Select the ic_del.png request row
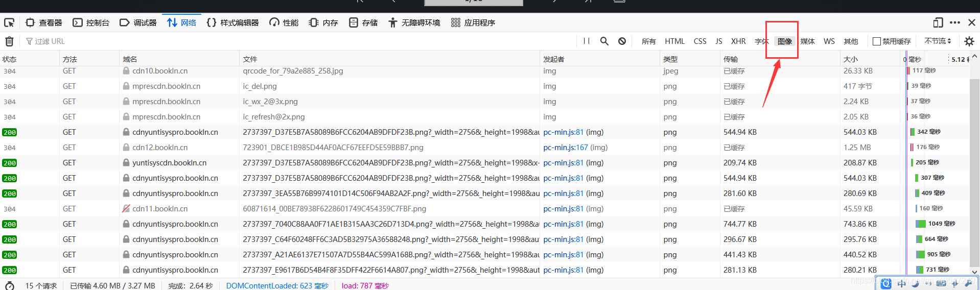 tap(484, 86)
